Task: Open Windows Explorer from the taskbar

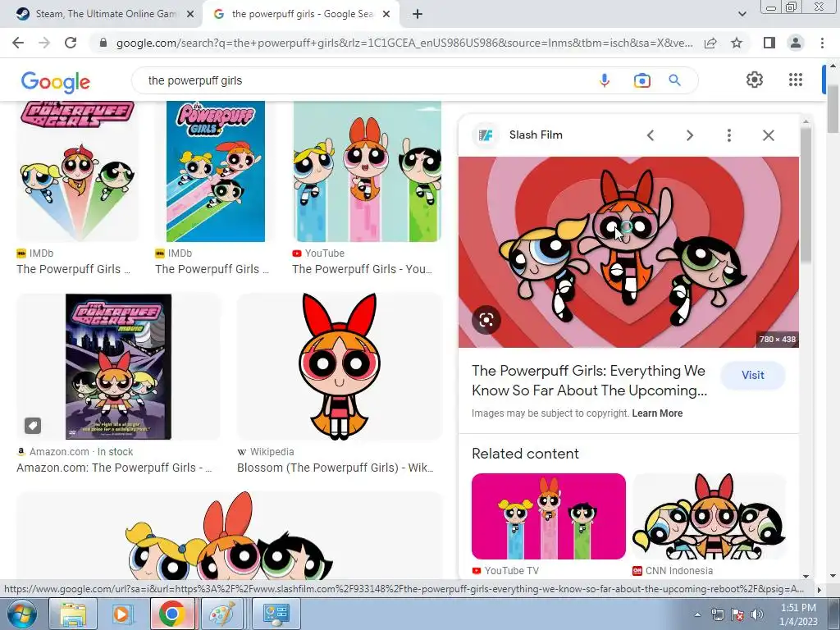Action: coord(73,614)
